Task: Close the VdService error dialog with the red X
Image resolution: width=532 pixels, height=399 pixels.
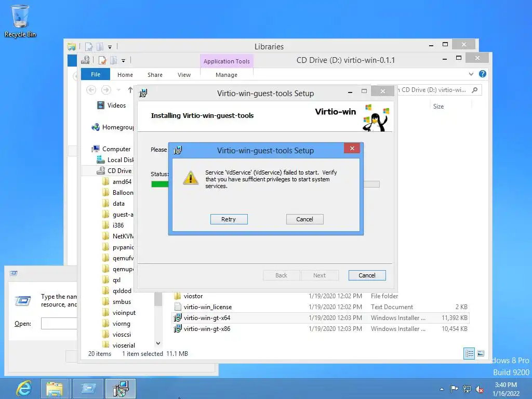Action: pyautogui.click(x=352, y=148)
